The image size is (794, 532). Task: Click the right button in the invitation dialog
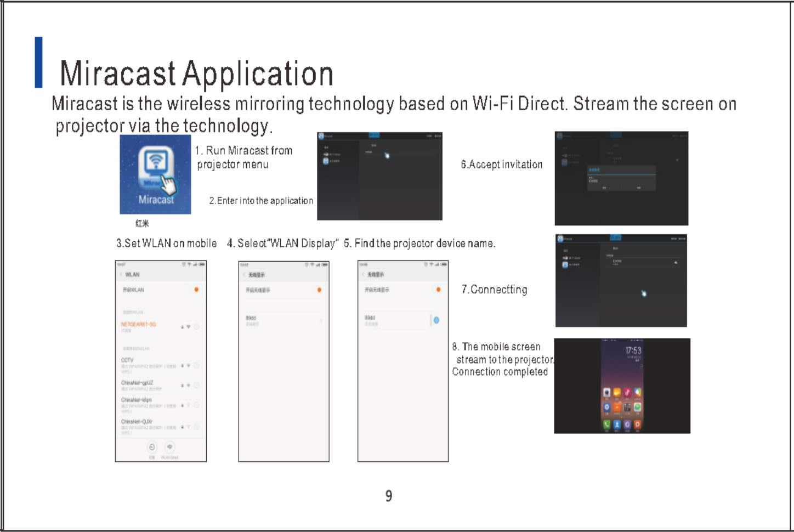pyautogui.click(x=639, y=188)
